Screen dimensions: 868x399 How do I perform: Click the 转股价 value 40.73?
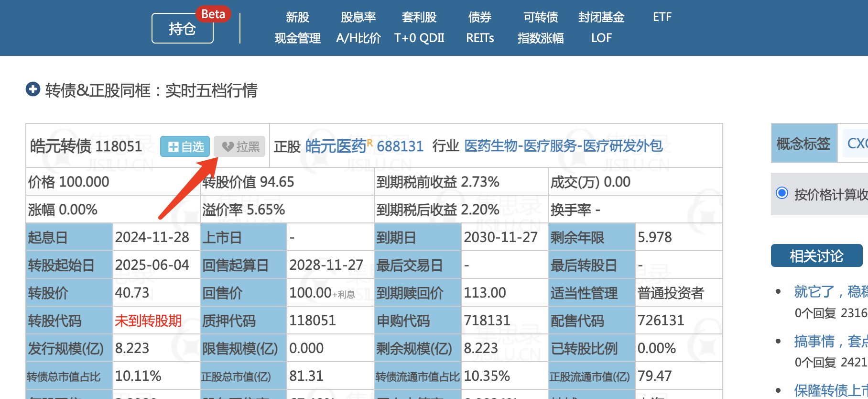pos(132,293)
